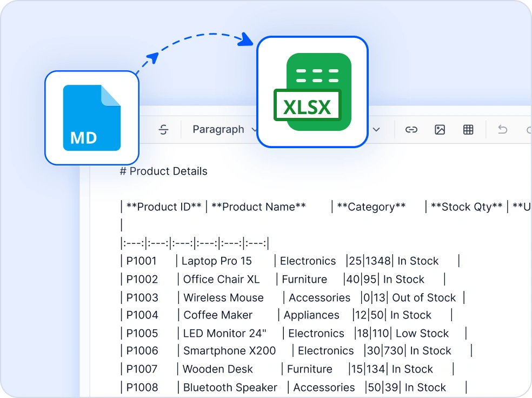Undo the last edit

click(502, 129)
